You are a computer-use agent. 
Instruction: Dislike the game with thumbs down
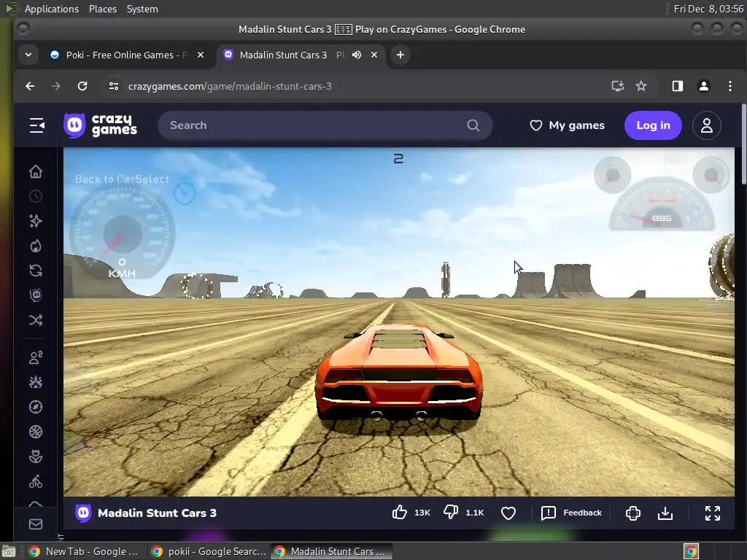[451, 513]
